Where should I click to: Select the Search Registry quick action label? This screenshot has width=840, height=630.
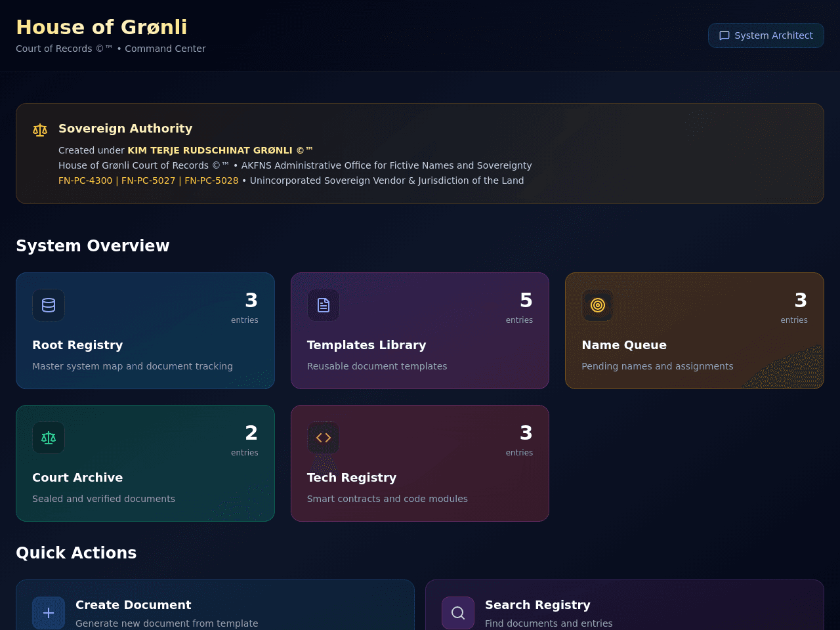tap(537, 605)
